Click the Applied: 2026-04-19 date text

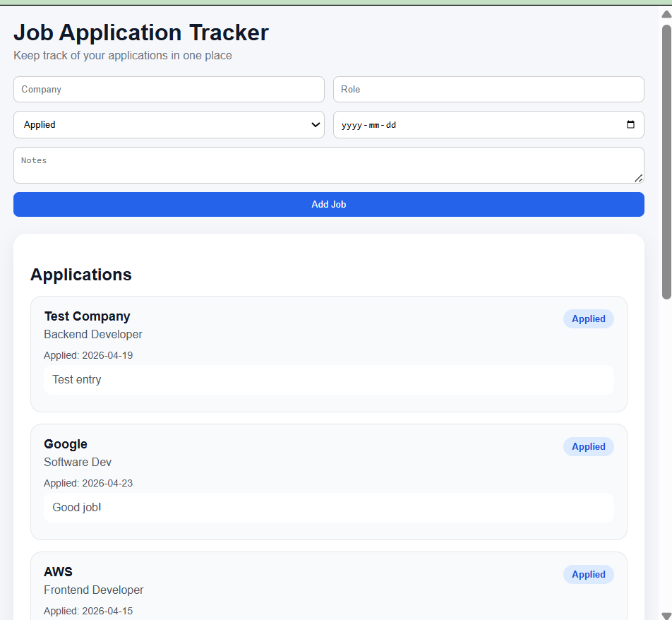coord(88,355)
